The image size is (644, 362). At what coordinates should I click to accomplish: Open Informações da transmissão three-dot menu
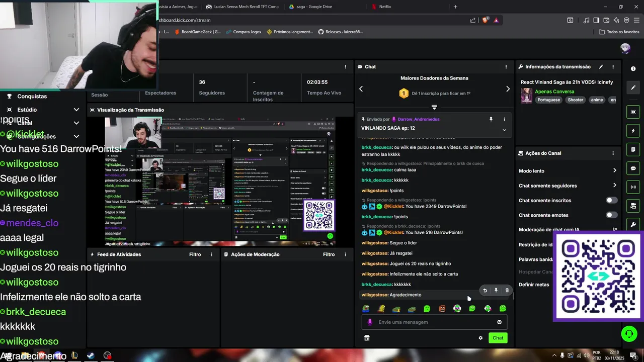[613, 66]
